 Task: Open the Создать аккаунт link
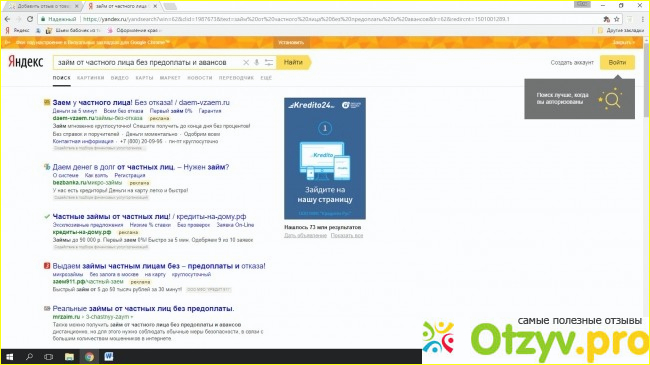coord(572,63)
